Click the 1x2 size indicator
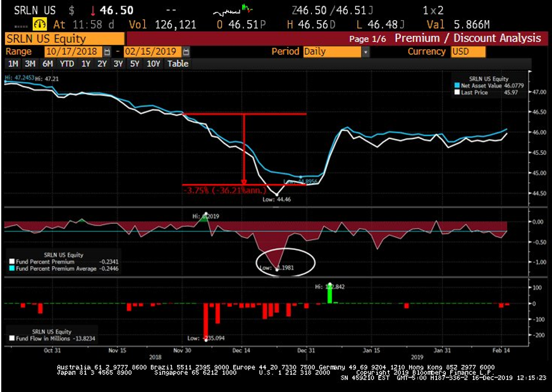Screen dimensions: 552x392 tap(432, 11)
